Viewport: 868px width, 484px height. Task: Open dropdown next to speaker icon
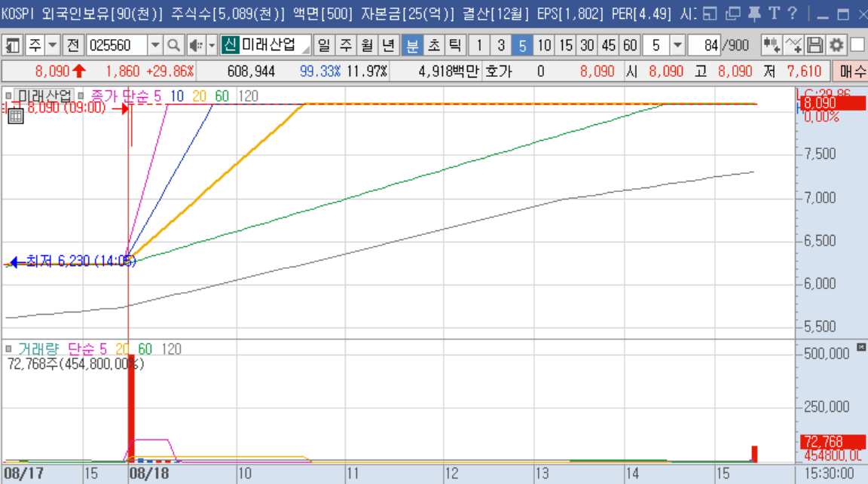click(212, 45)
